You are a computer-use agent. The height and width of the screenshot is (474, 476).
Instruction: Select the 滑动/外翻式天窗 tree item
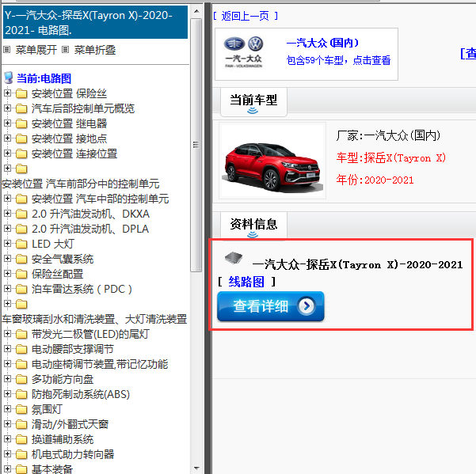click(70, 424)
